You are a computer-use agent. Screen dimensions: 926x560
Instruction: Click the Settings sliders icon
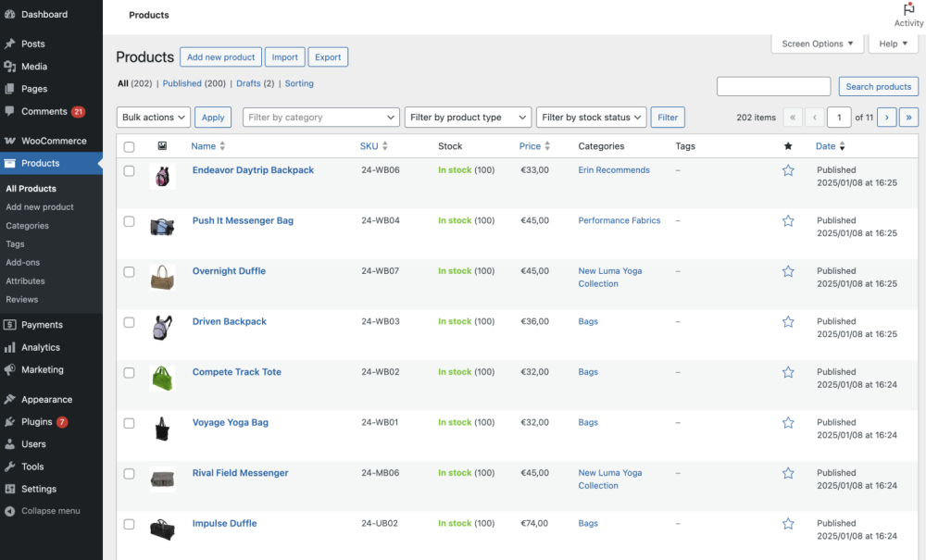[x=9, y=489]
